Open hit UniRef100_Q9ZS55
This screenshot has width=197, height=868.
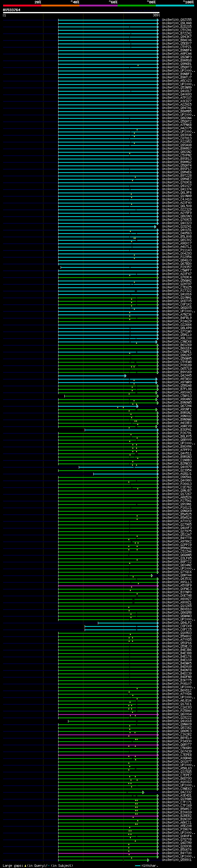177,20
